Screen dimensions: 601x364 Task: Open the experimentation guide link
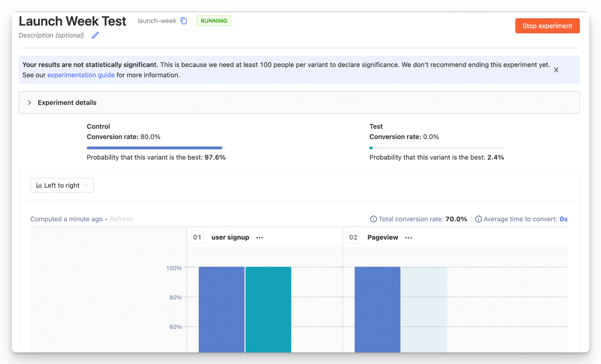coord(81,75)
